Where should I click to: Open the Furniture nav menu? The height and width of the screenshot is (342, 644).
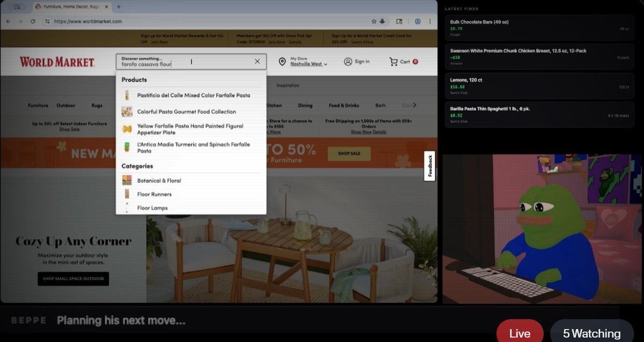click(x=38, y=106)
